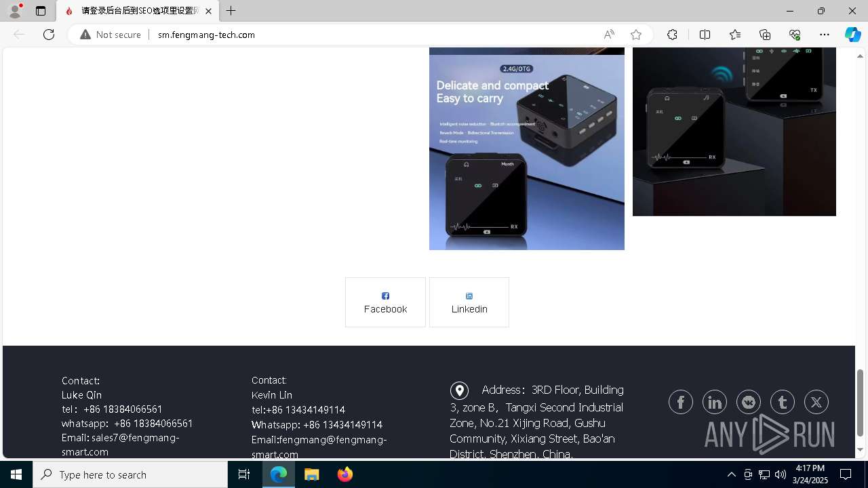Open Settings and more menu
Image resolution: width=868 pixels, height=488 pixels.
(825, 35)
